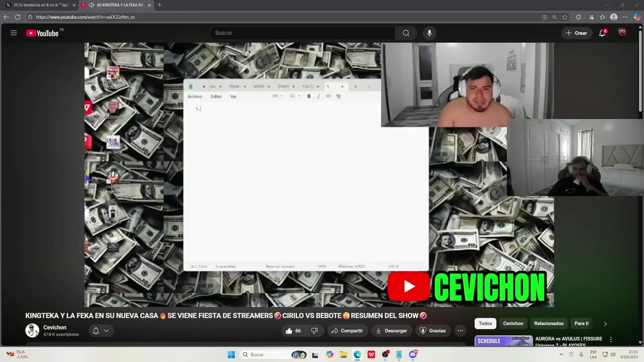The height and width of the screenshot is (362, 644).
Task: Go to the YouTube home logo
Action: (42, 33)
